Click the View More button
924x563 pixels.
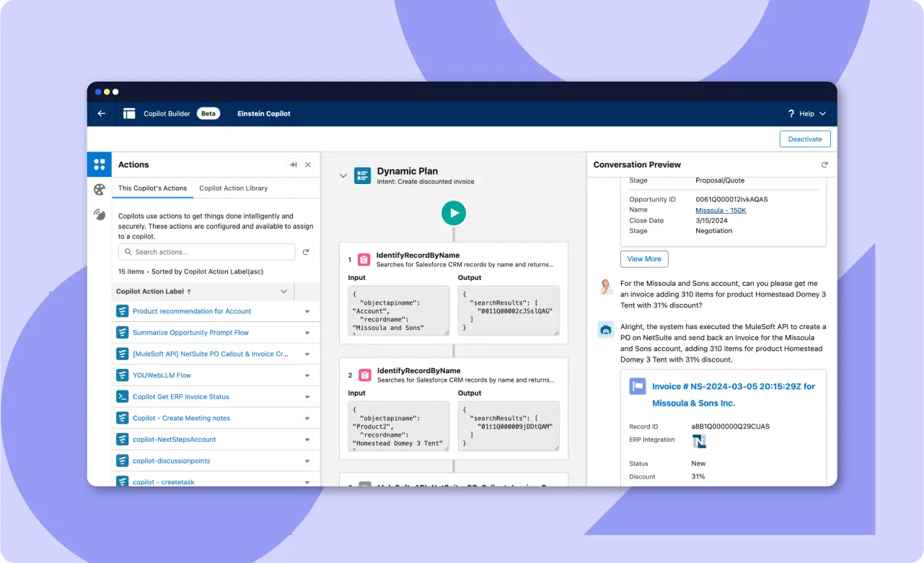click(644, 259)
